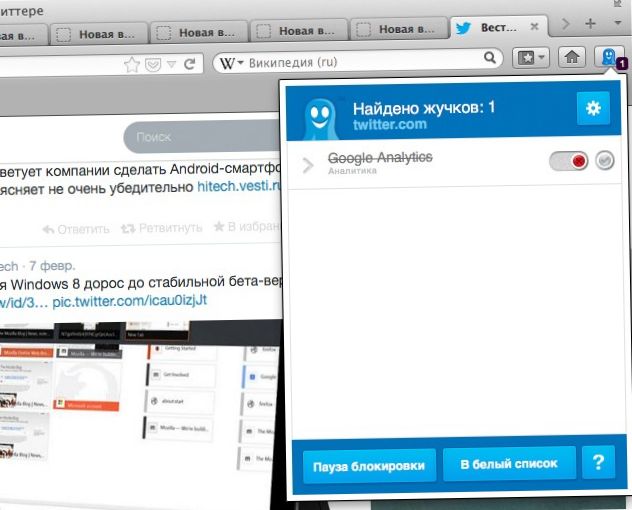Click the 'Пауза блокировки' button
The width and height of the screenshot is (632, 510).
369,466
